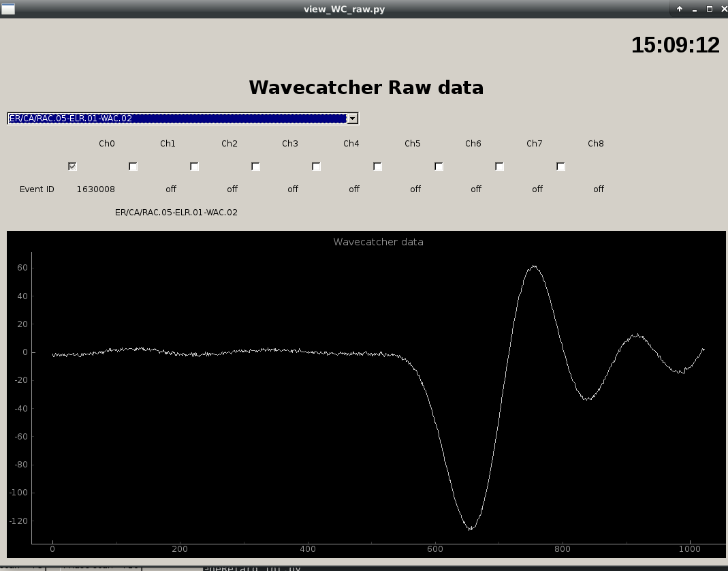Close the view_WC_raw.py window

click(721, 9)
